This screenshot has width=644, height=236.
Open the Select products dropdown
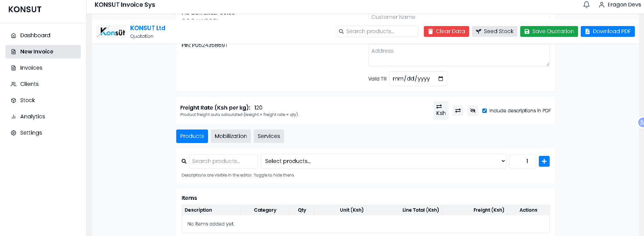384,161
